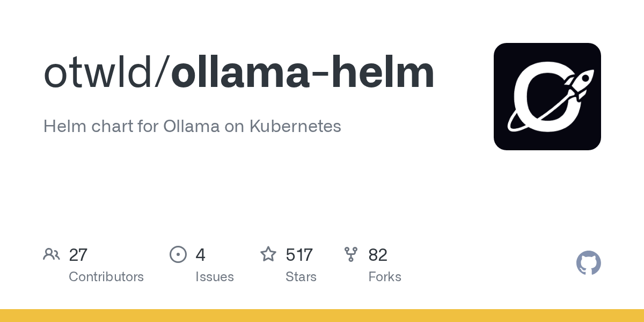Screen dimensions: 644x322
Task: Click the slash between owner and repo
Action: pos(162,74)
